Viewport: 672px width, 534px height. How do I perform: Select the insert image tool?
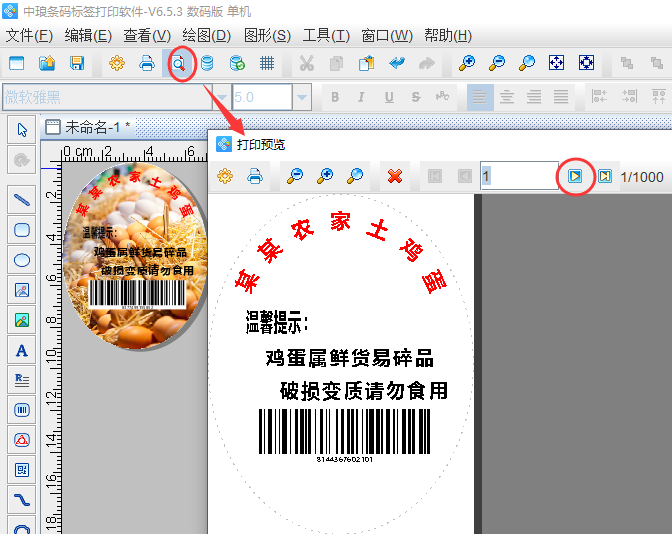coord(21,290)
